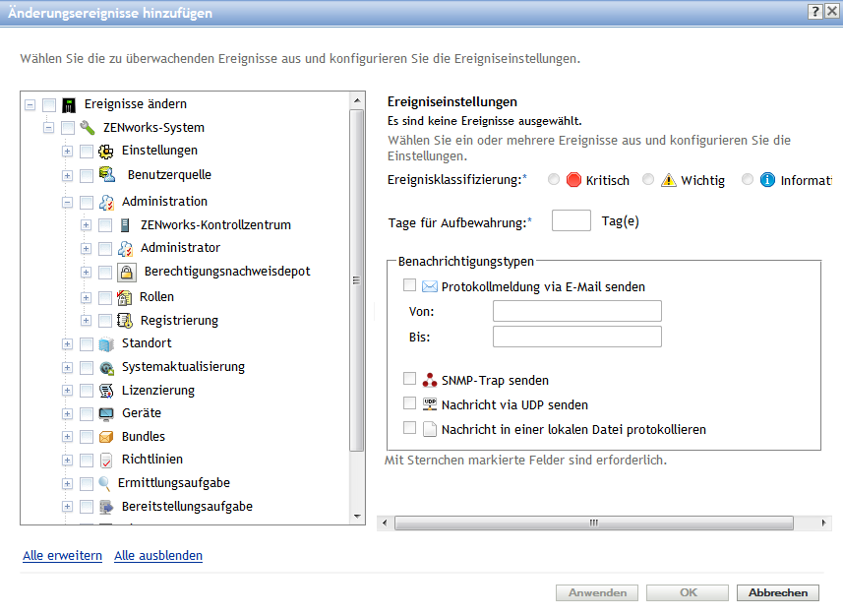
Task: Check Nachricht via UDP senden
Action: click(x=410, y=403)
